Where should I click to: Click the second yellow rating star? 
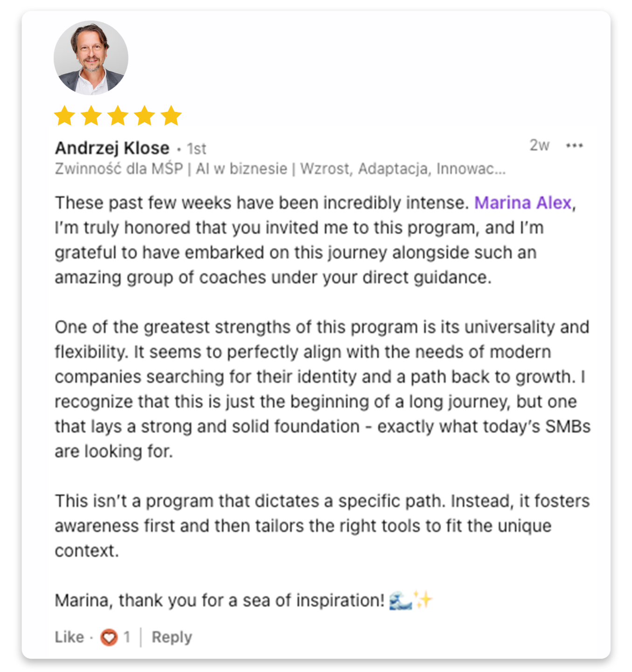pos(91,116)
